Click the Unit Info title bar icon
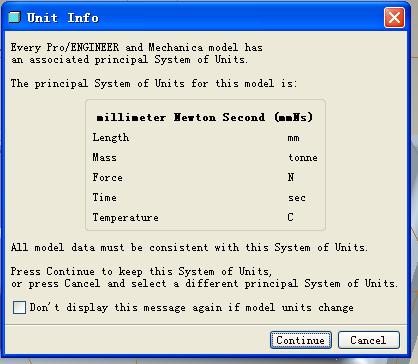 click(x=14, y=17)
